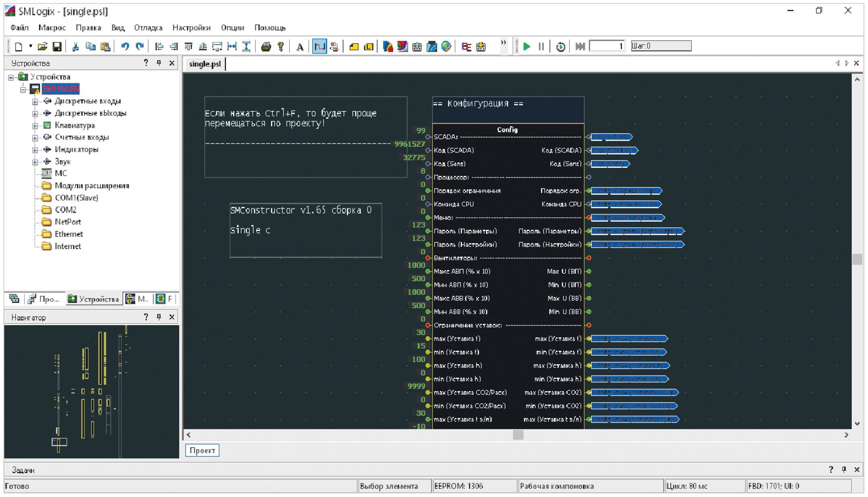The width and height of the screenshot is (868, 497).
Task: Pin the Устройства panel
Action: [x=159, y=63]
